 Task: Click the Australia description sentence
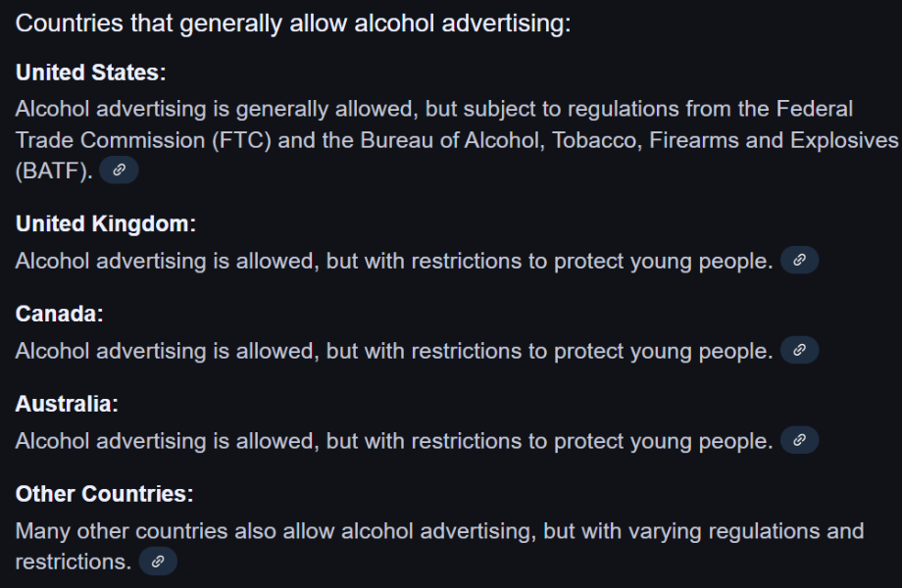[394, 441]
